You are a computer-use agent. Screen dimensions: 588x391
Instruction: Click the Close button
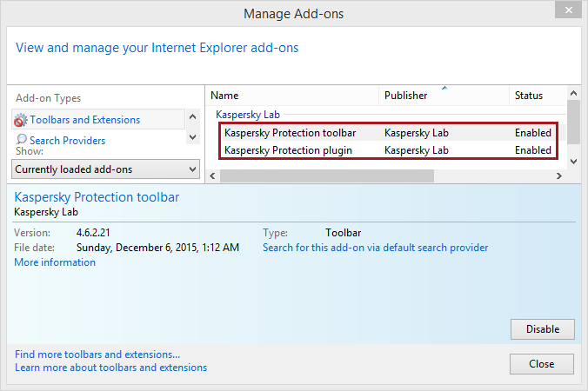542,364
